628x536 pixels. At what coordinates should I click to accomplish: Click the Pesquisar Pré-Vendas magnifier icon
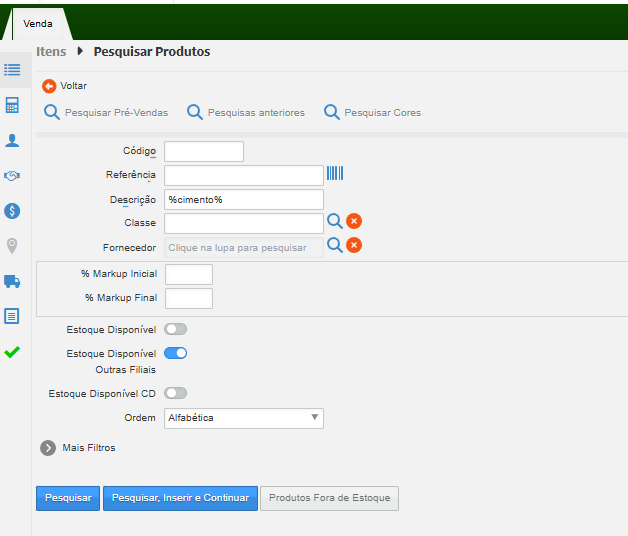52,112
